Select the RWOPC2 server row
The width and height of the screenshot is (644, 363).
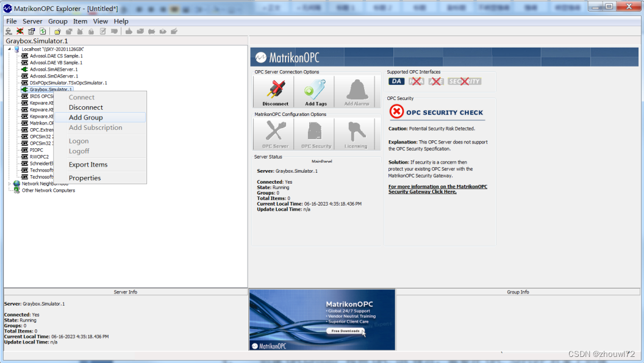point(39,157)
